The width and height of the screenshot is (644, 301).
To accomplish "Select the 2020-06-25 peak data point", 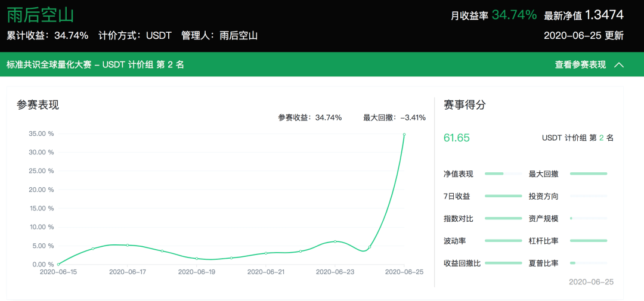I will tap(404, 134).
